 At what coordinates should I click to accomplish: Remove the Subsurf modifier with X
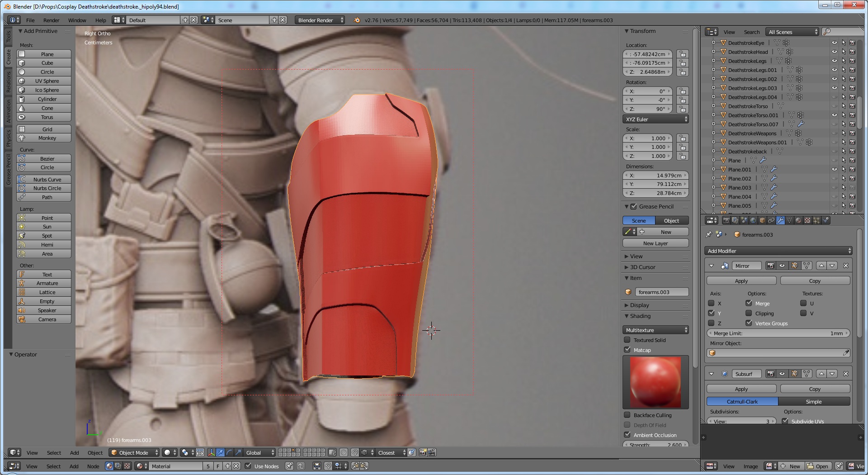[x=846, y=374]
